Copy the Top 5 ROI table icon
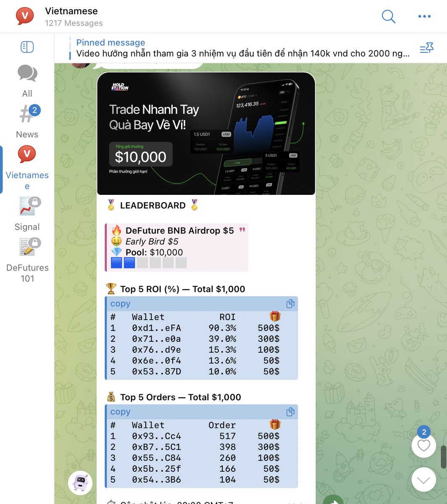 tap(290, 304)
